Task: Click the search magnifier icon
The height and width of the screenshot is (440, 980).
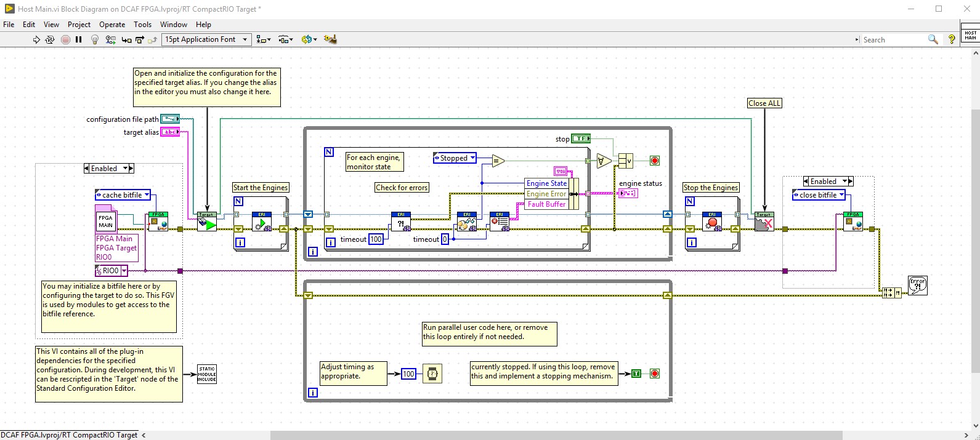Action: tap(933, 39)
